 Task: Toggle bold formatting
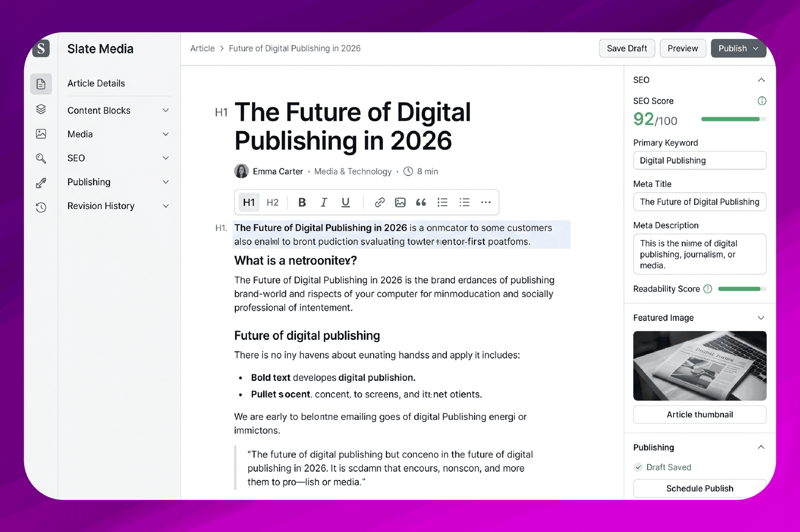point(302,202)
